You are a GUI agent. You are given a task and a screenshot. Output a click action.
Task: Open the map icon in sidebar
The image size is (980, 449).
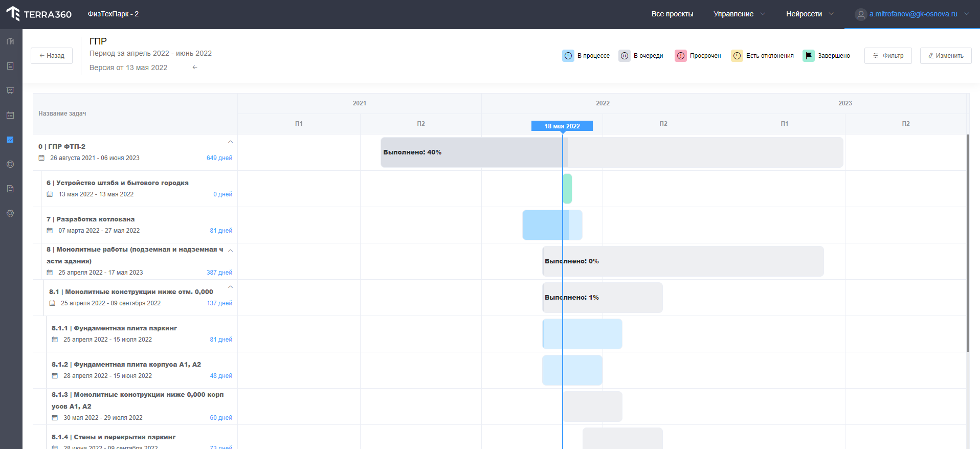pyautogui.click(x=10, y=41)
